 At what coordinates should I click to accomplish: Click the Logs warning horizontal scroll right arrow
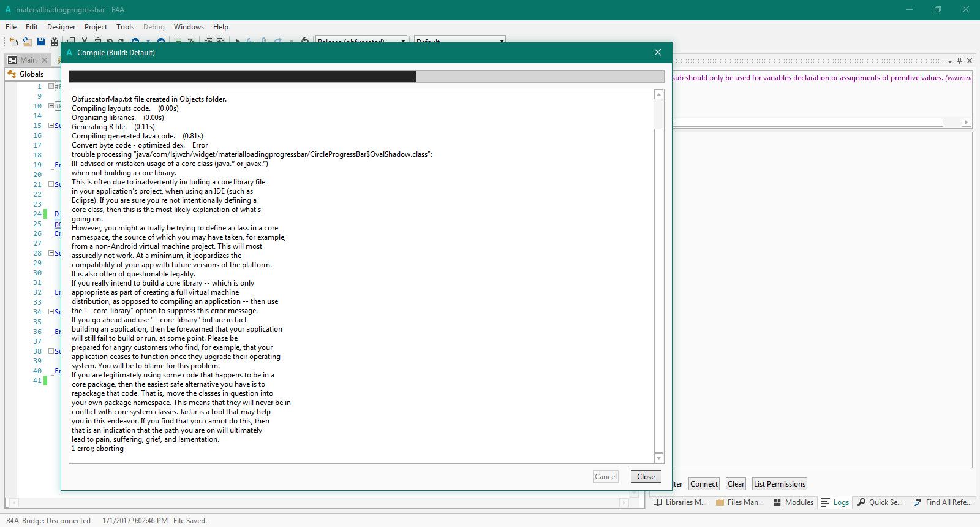pos(967,123)
